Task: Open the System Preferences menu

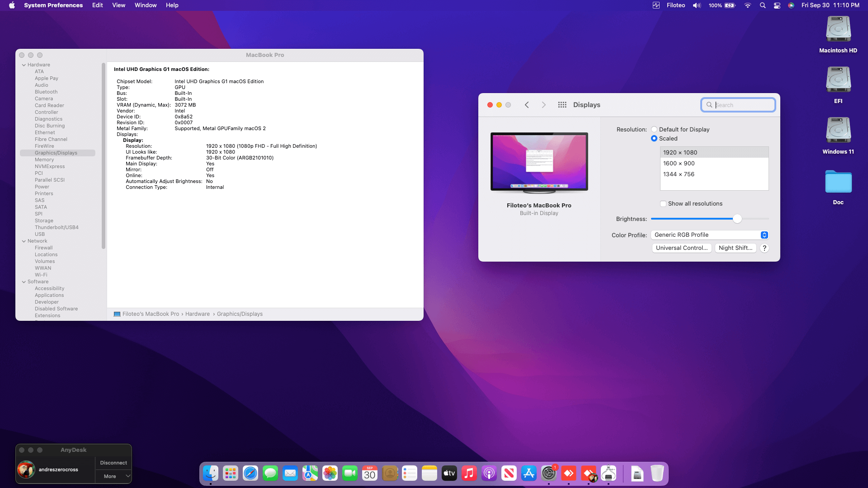Action: pos(53,5)
